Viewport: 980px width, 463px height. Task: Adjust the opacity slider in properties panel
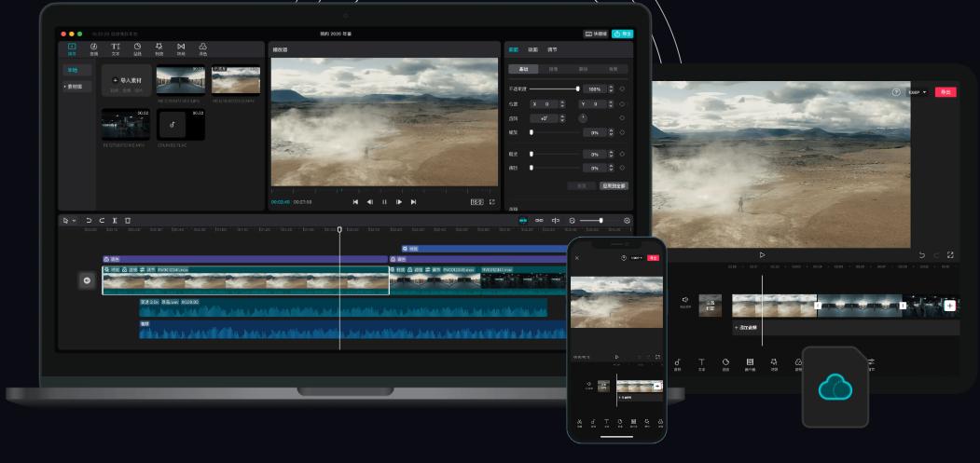pos(577,89)
